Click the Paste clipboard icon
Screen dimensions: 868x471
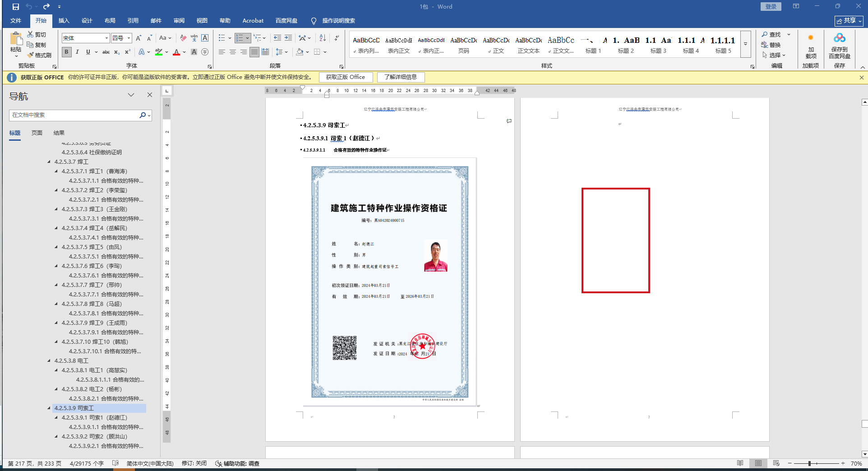16,39
